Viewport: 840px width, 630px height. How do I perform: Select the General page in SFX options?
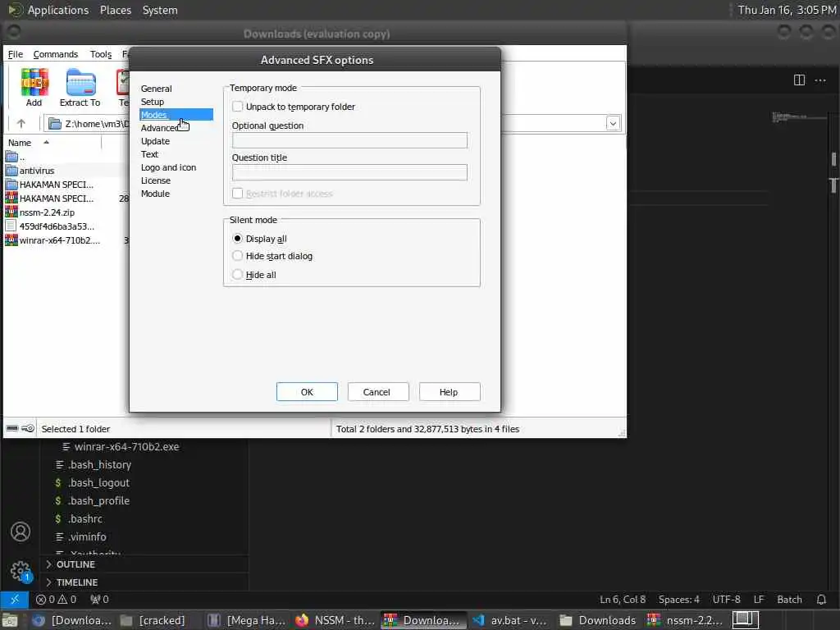[157, 89]
